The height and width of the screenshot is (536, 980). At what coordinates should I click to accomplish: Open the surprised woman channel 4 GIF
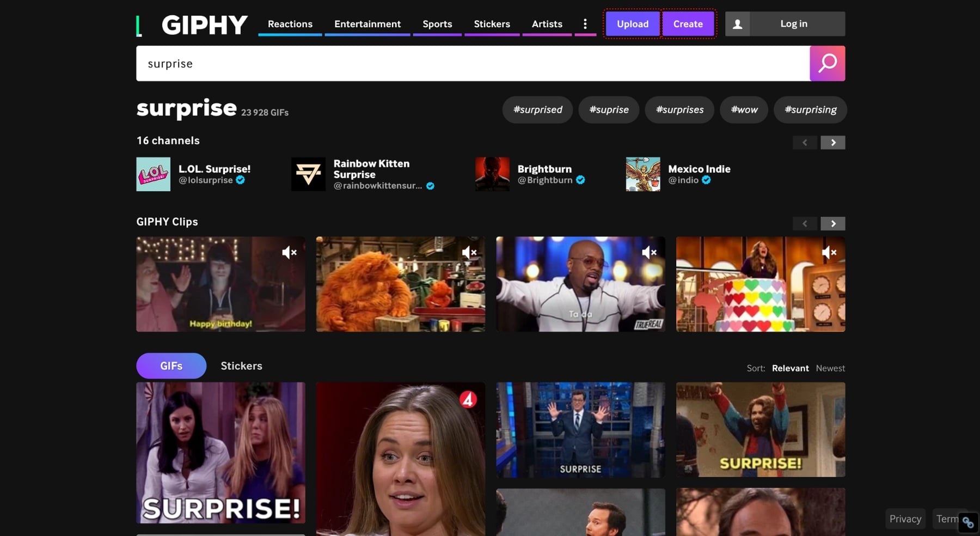point(401,459)
